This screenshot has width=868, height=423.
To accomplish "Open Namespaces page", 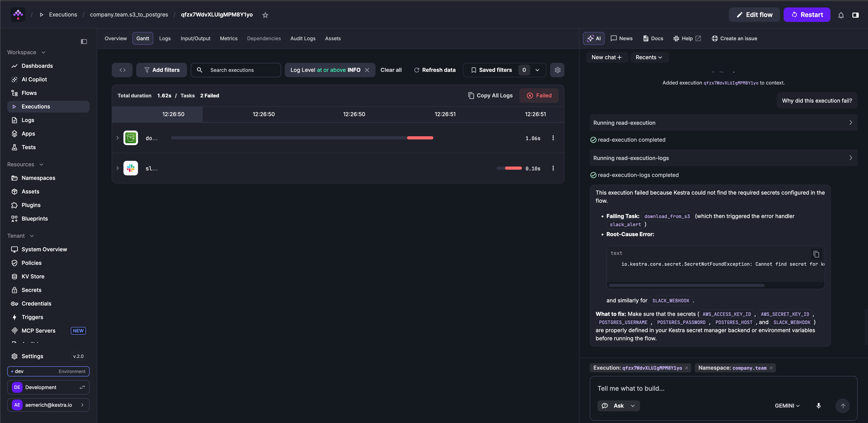I will pos(48,178).
